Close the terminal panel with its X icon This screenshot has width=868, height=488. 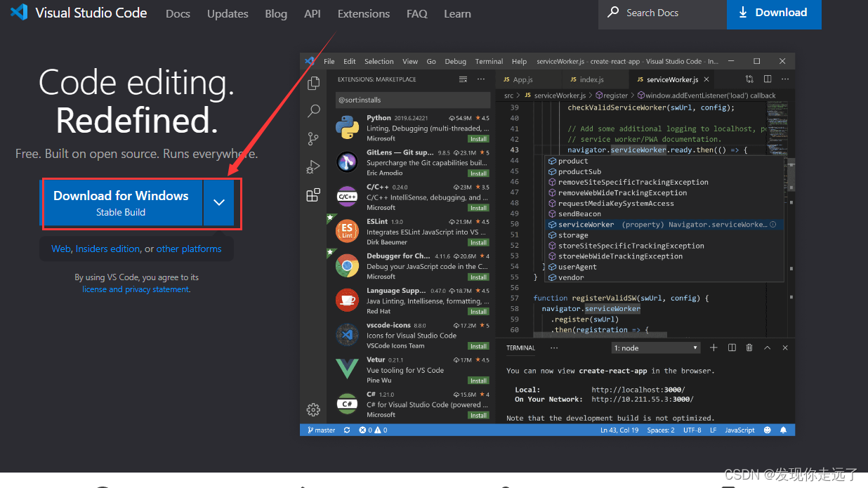click(785, 348)
